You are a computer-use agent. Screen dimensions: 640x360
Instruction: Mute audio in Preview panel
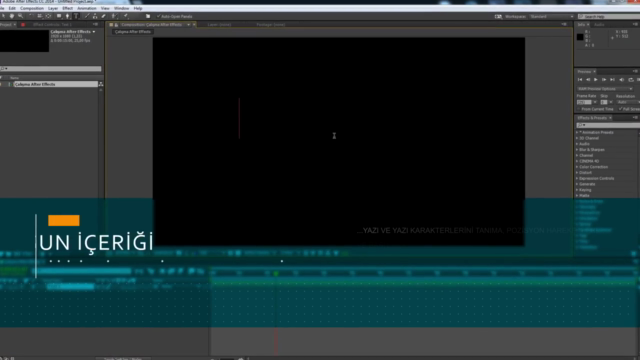(x=622, y=80)
